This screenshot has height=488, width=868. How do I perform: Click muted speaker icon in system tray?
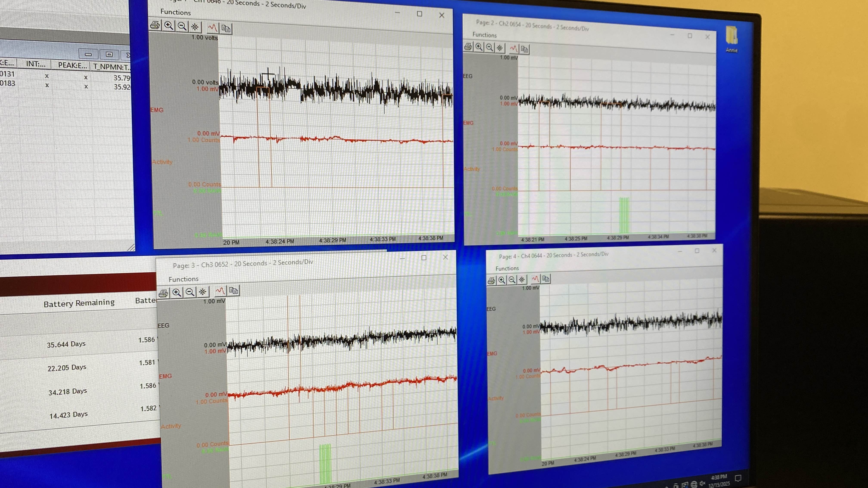(x=702, y=484)
